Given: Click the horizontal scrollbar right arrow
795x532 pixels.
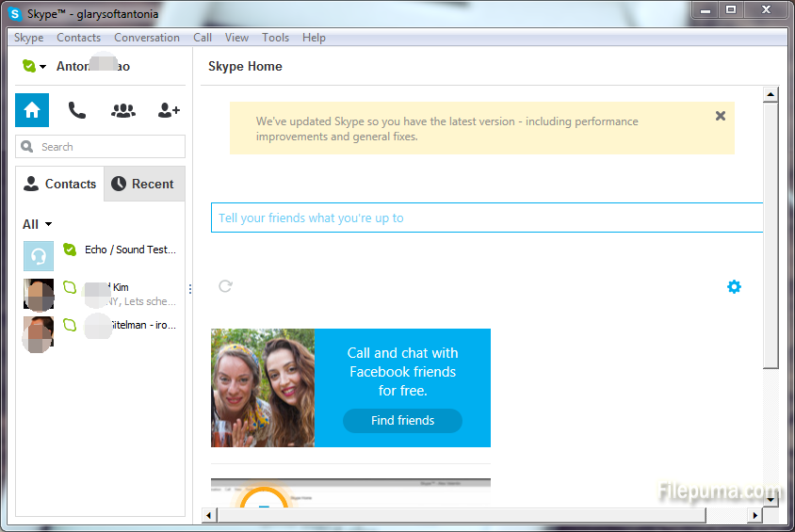Looking at the screenshot, I should [x=754, y=515].
